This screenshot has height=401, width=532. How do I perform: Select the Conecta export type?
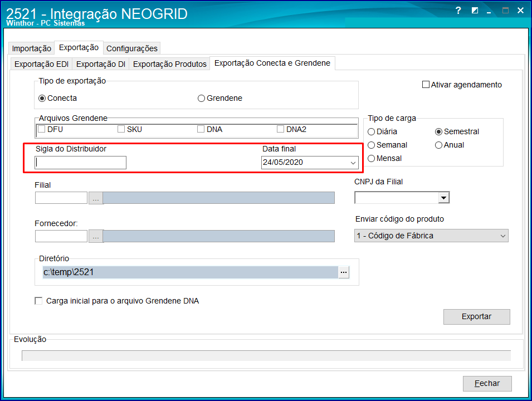pyautogui.click(x=42, y=99)
